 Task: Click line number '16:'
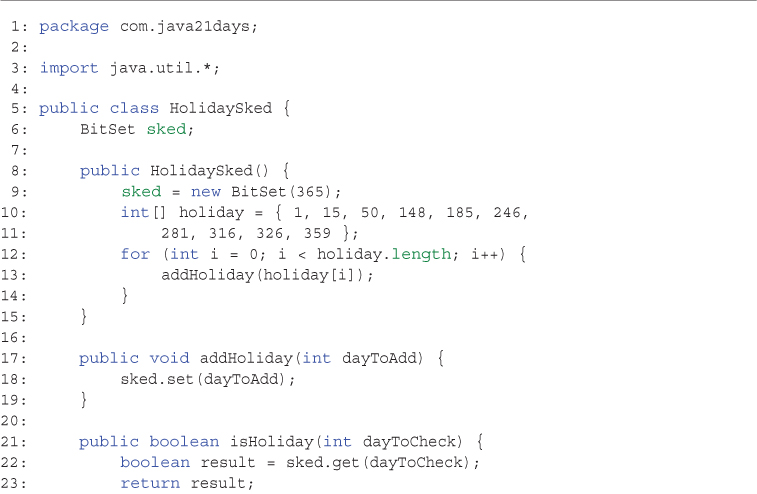(14, 337)
